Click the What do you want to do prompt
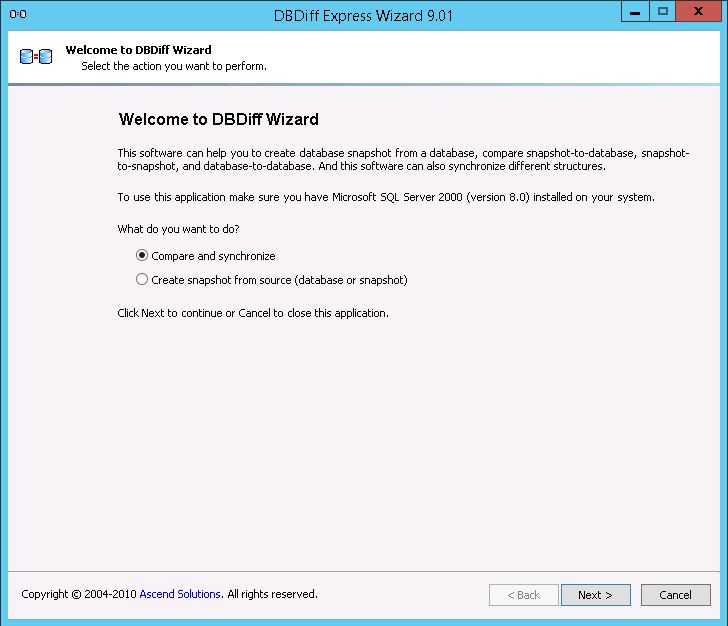 [178, 229]
